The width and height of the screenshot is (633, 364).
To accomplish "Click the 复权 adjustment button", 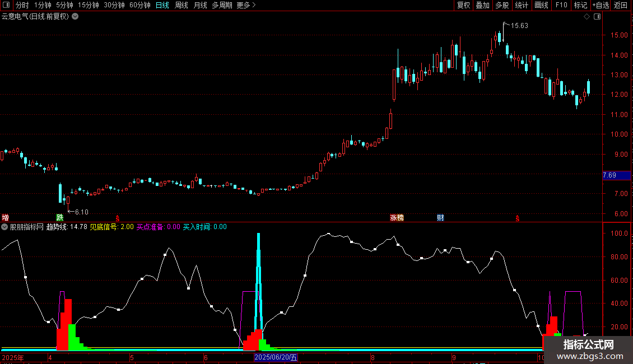I will (463, 5).
